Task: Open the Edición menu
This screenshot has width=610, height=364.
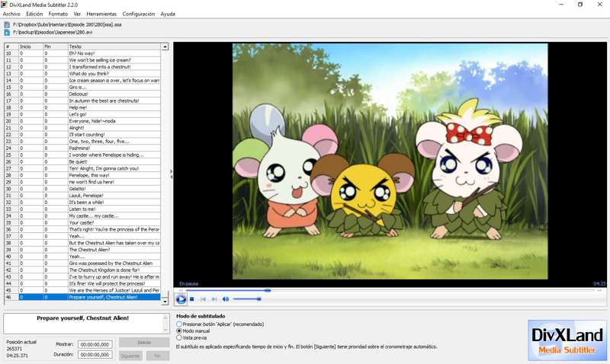Action: [x=34, y=14]
